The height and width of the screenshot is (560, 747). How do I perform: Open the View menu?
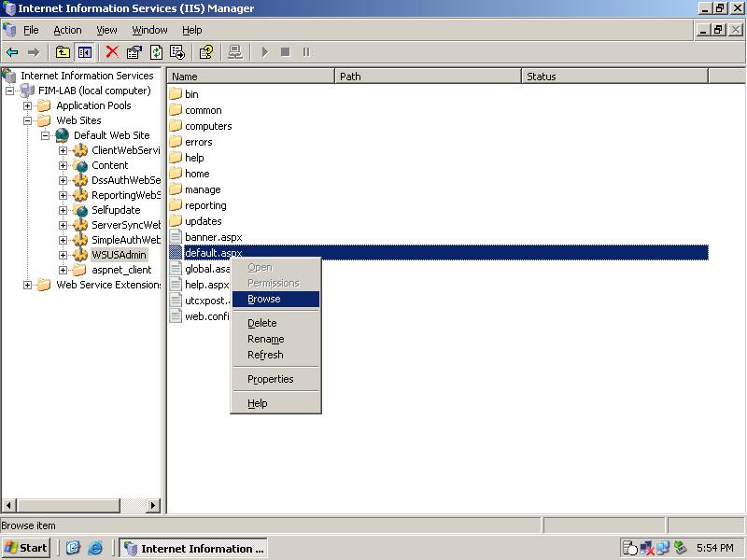click(106, 30)
